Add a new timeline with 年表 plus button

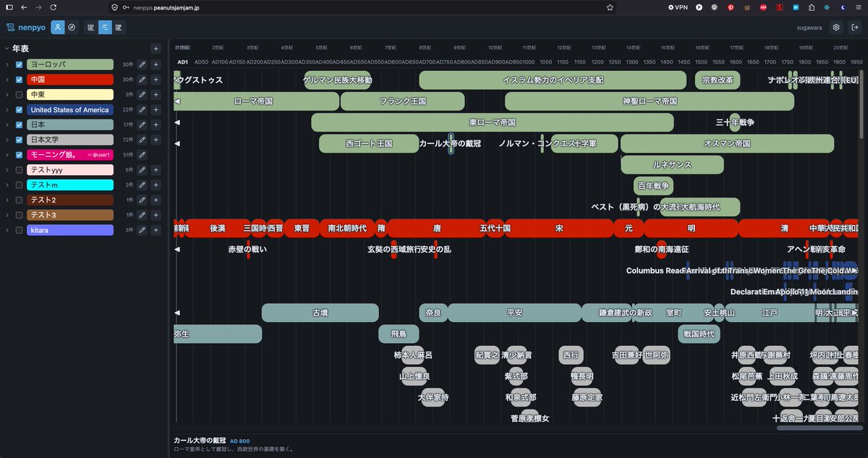(156, 48)
